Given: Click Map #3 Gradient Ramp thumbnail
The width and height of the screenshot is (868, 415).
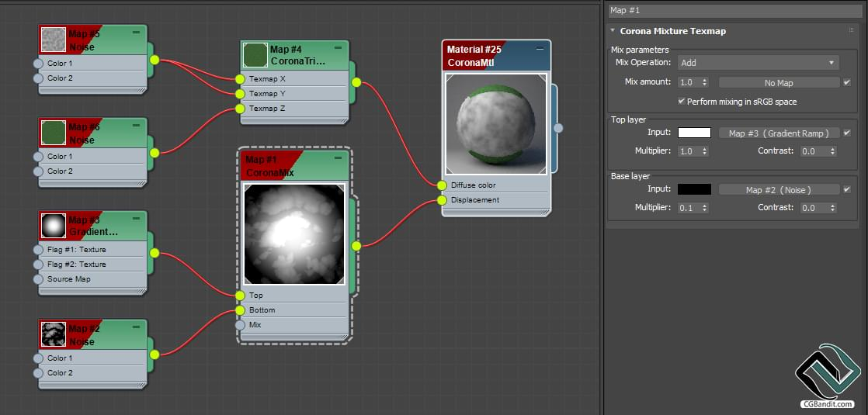Looking at the screenshot, I should coord(54,226).
